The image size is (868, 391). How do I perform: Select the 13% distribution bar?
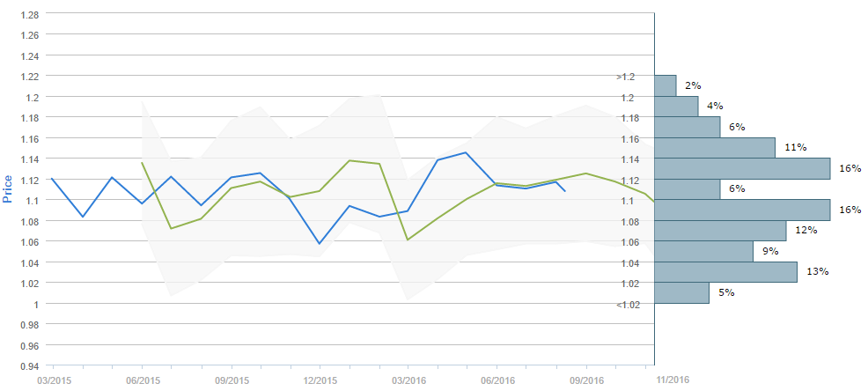pos(726,272)
